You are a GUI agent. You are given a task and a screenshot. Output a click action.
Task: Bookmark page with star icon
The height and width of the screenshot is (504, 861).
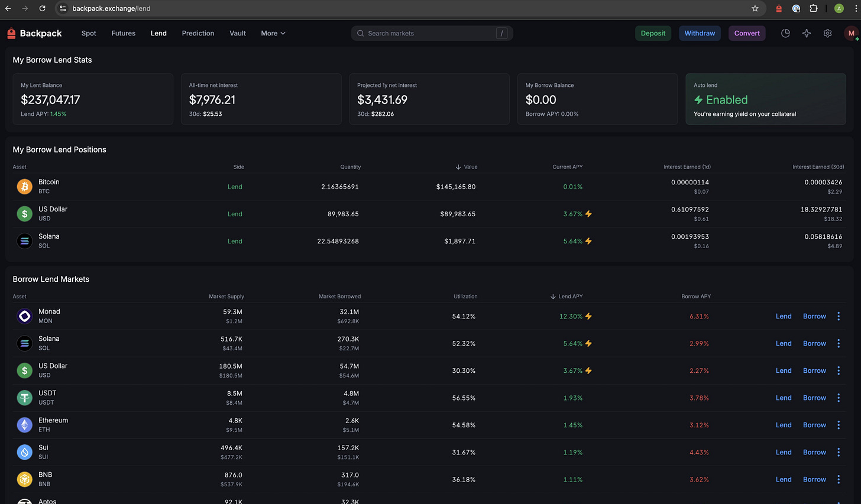pos(755,8)
